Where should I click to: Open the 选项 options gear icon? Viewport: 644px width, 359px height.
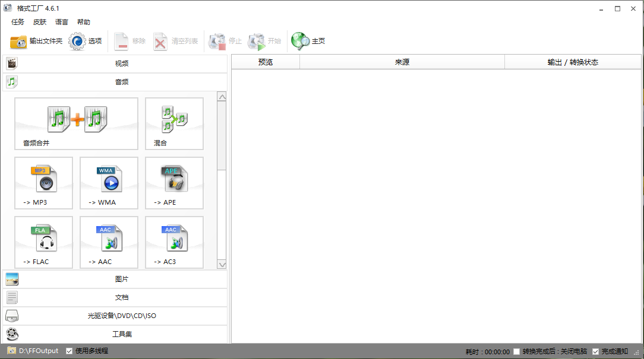point(77,41)
